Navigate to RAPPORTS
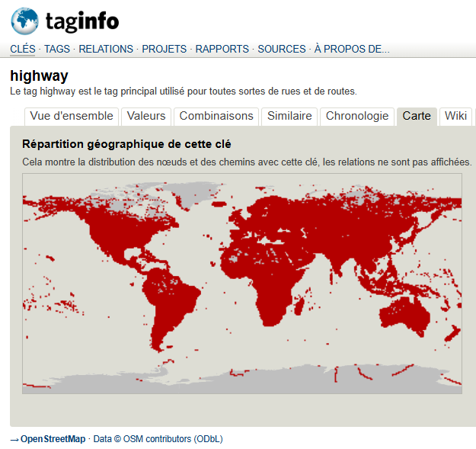 (222, 49)
